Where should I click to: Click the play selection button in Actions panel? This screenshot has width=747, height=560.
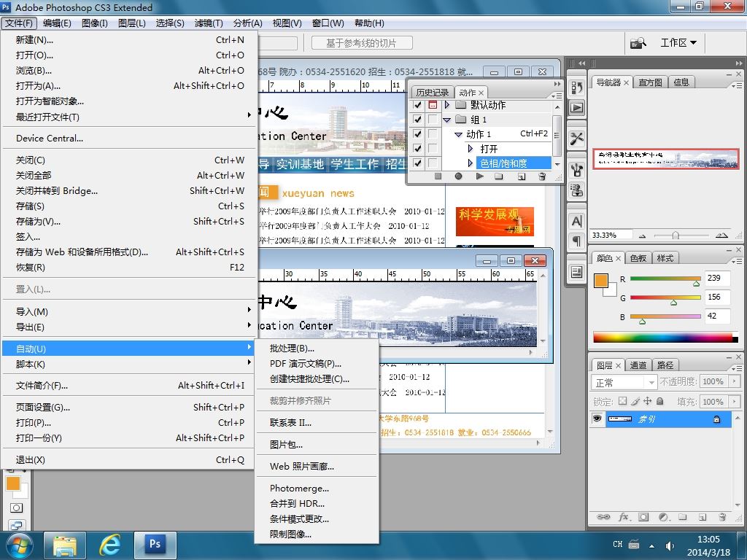479,176
